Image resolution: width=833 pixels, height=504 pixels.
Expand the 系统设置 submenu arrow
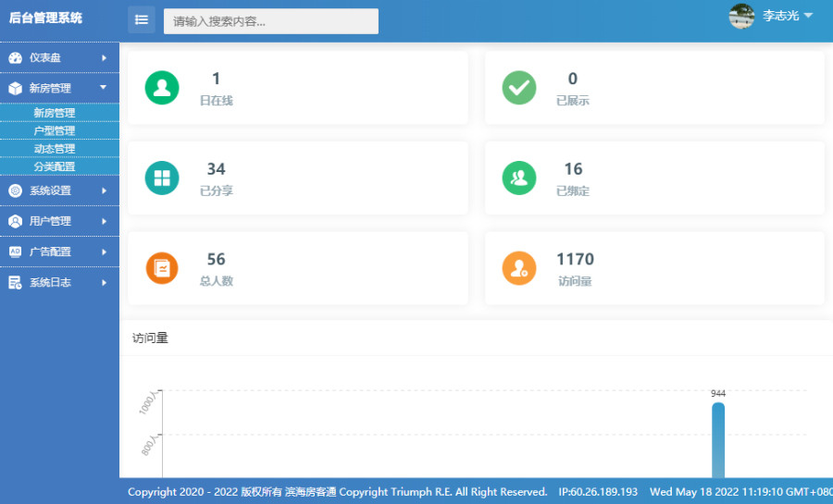pos(104,191)
